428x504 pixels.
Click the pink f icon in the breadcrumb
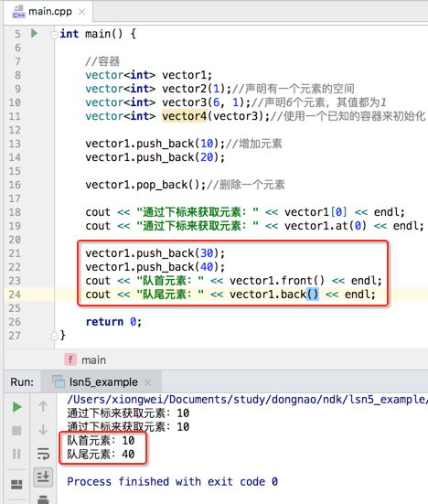tap(70, 359)
